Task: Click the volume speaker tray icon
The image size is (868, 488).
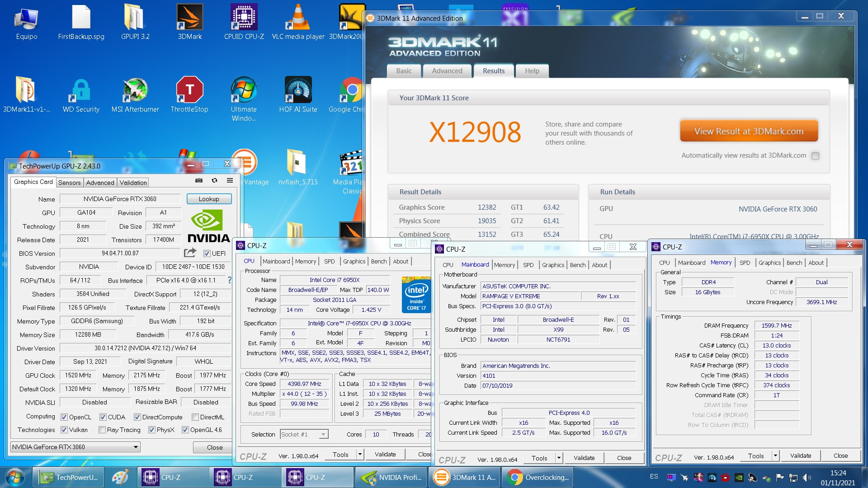Action: 807,477
